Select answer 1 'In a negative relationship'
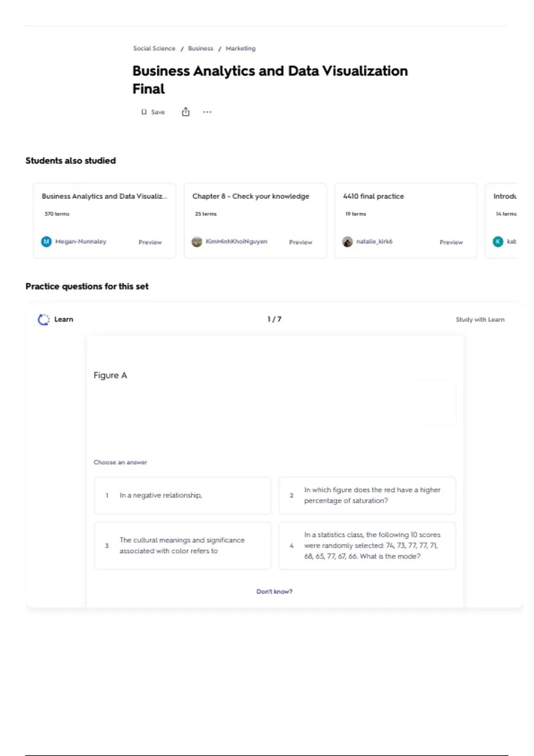The width and height of the screenshot is (534, 756). pyautogui.click(x=182, y=495)
